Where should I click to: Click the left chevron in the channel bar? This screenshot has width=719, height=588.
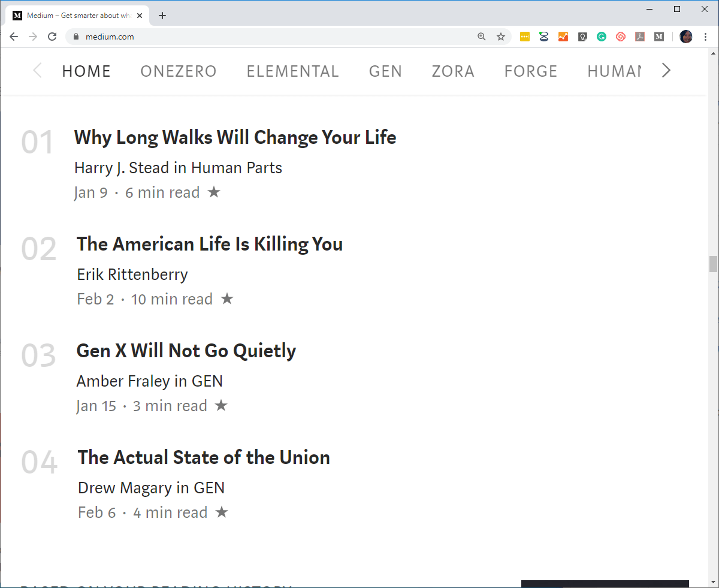[x=37, y=70]
